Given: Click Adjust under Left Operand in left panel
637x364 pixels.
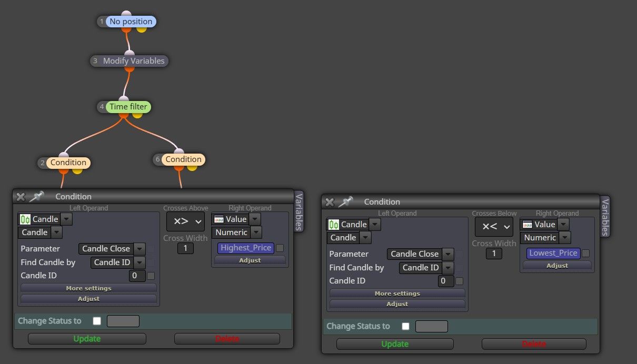Looking at the screenshot, I should pyautogui.click(x=88, y=299).
